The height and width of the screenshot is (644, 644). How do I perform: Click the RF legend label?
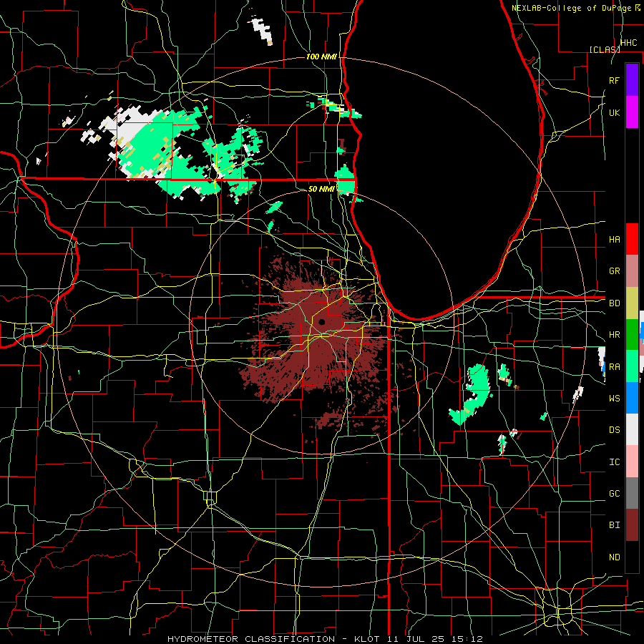(x=614, y=80)
